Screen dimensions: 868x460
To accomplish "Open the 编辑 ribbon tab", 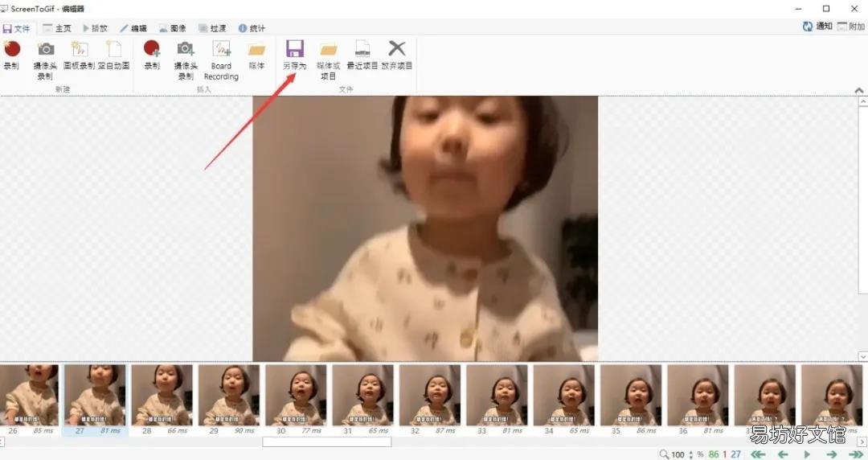I will click(x=133, y=28).
